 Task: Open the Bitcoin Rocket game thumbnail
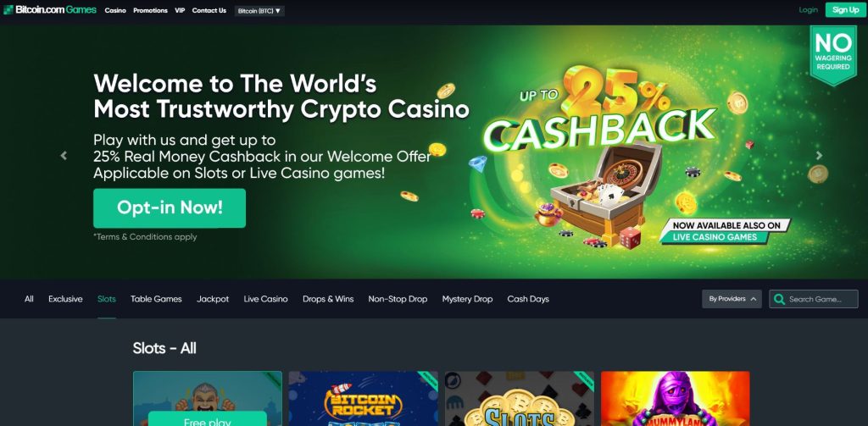[x=363, y=398]
